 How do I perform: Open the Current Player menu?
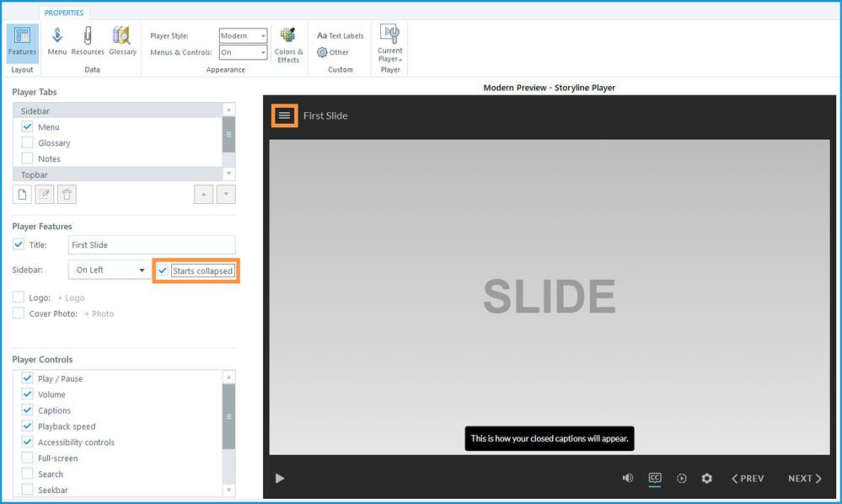coord(389,45)
